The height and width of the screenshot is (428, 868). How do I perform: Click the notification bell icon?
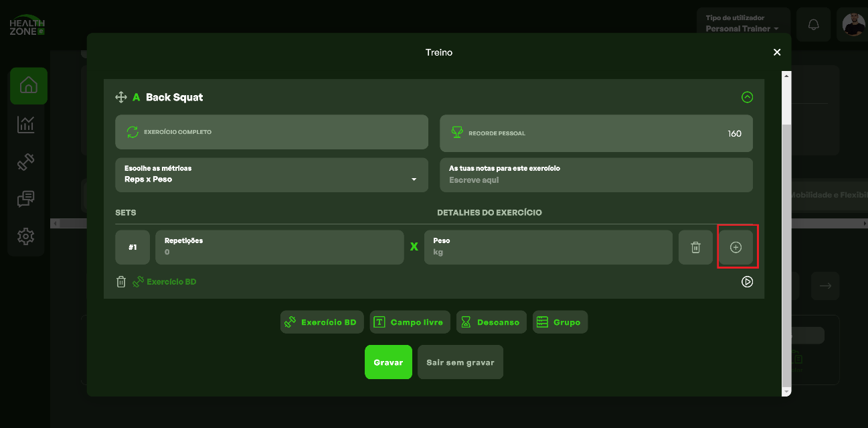click(x=814, y=25)
